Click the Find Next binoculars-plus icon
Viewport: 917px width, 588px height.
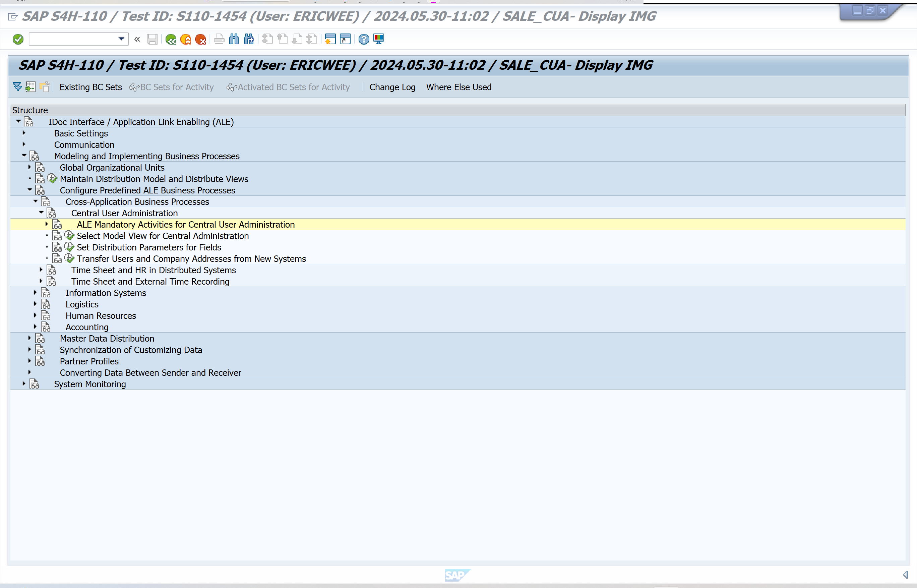(249, 39)
